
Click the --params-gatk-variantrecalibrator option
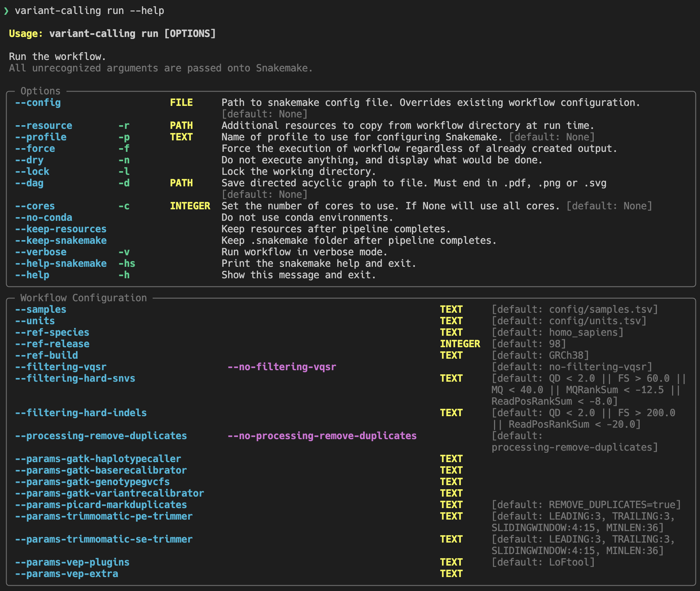(x=110, y=493)
